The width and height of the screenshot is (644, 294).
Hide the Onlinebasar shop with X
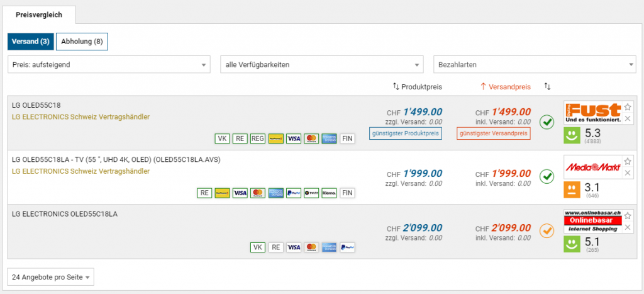point(628,227)
